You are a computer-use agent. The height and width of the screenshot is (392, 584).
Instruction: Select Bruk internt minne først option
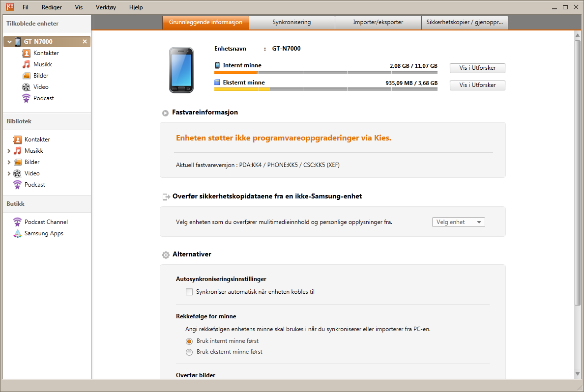coord(189,341)
